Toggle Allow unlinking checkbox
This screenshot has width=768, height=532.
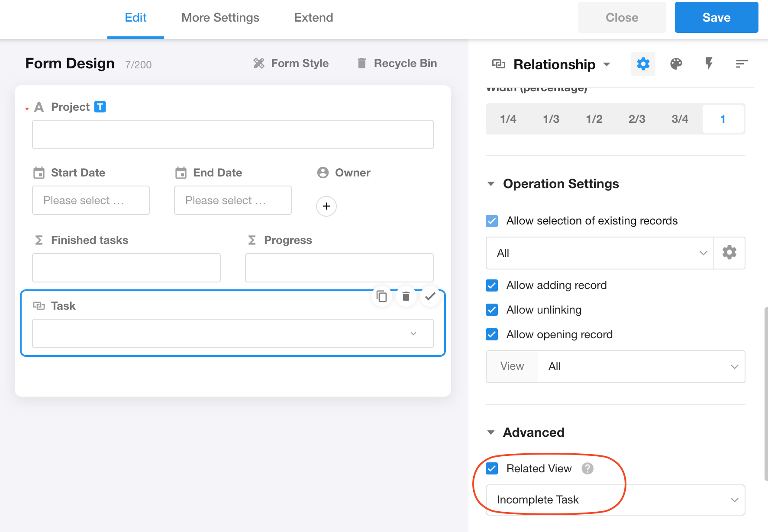point(492,310)
